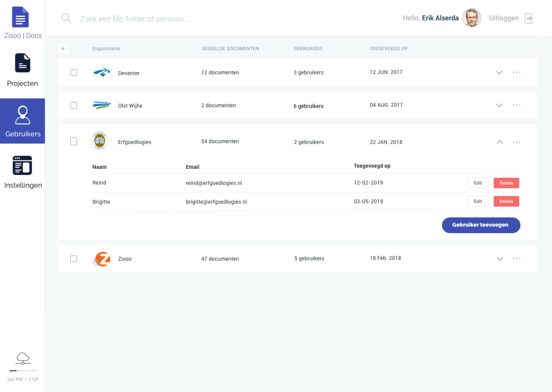
Task: Click the plus icon to add organisation
Action: coord(63,49)
